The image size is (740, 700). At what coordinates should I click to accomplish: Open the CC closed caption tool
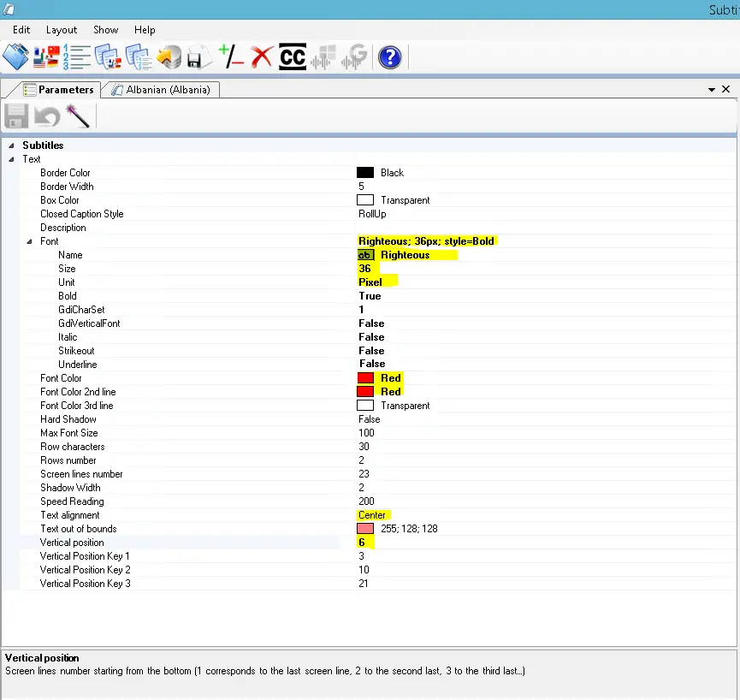pyautogui.click(x=293, y=57)
